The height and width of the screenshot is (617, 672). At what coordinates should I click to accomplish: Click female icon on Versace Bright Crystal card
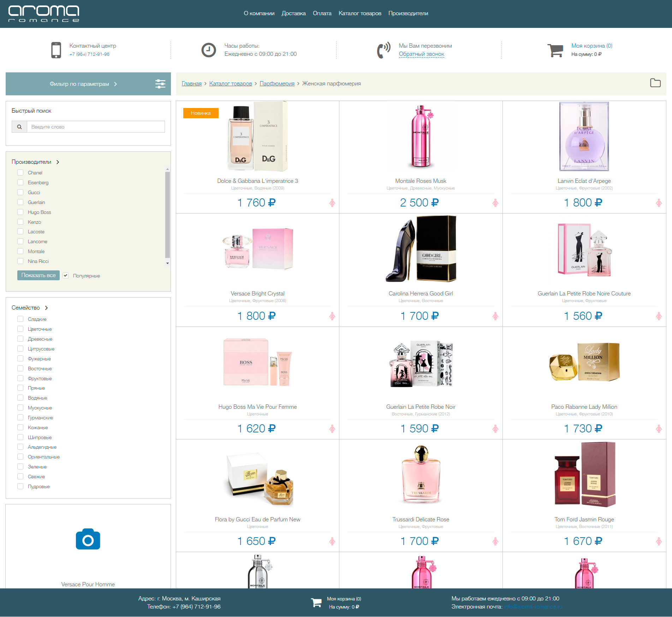(332, 316)
